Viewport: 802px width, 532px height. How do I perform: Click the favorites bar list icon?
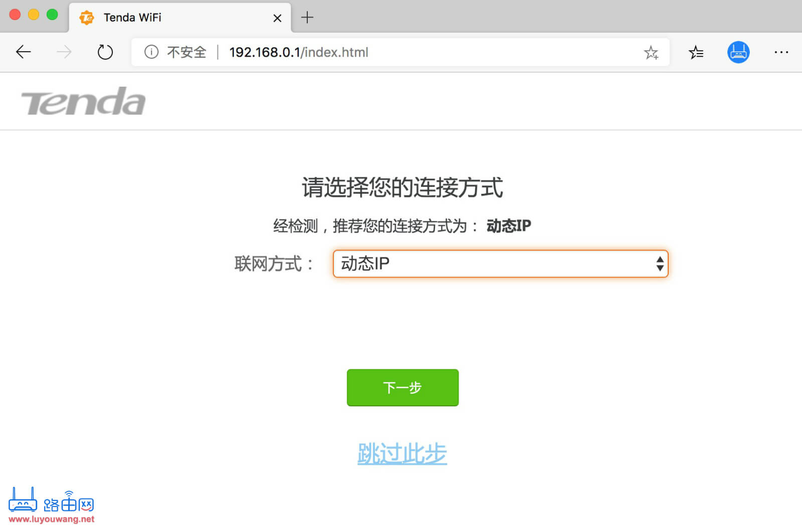[696, 52]
